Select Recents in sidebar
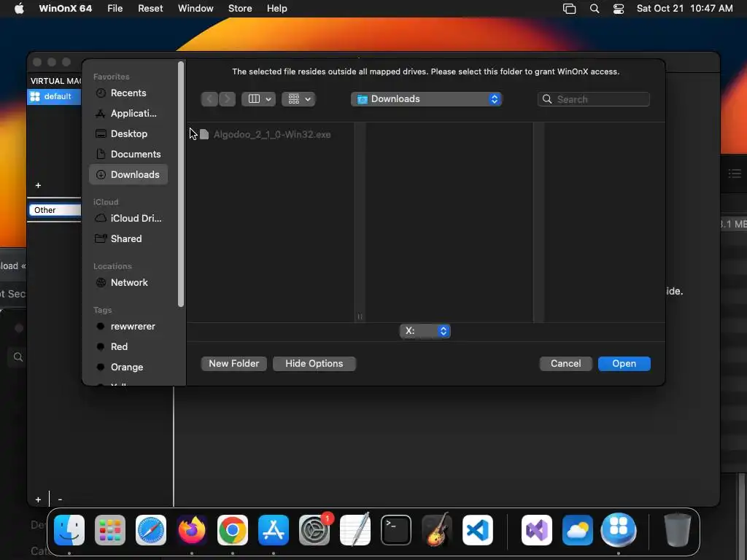This screenshot has height=560, width=747. tap(128, 93)
